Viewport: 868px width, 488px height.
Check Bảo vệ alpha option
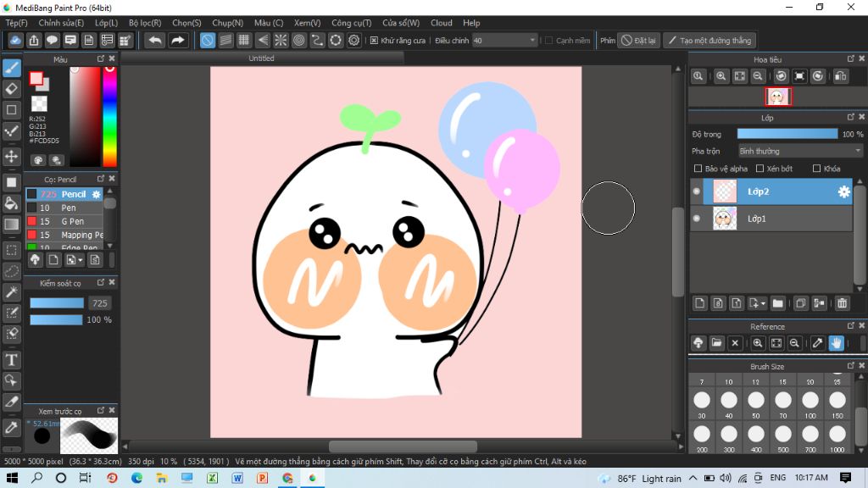tap(698, 169)
